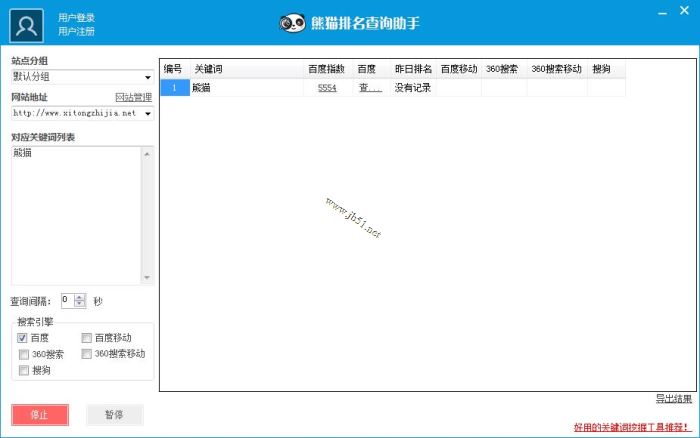Click the 360搜索 column header

point(504,69)
